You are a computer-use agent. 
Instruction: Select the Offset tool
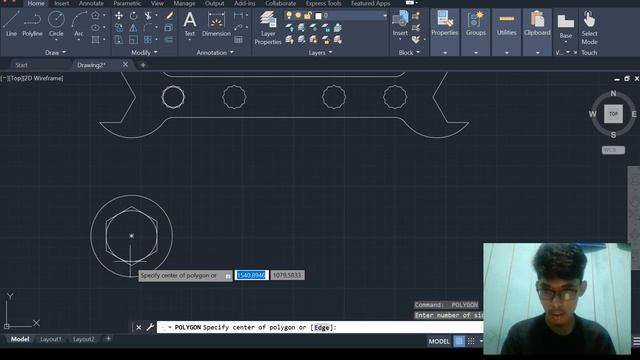click(x=169, y=40)
